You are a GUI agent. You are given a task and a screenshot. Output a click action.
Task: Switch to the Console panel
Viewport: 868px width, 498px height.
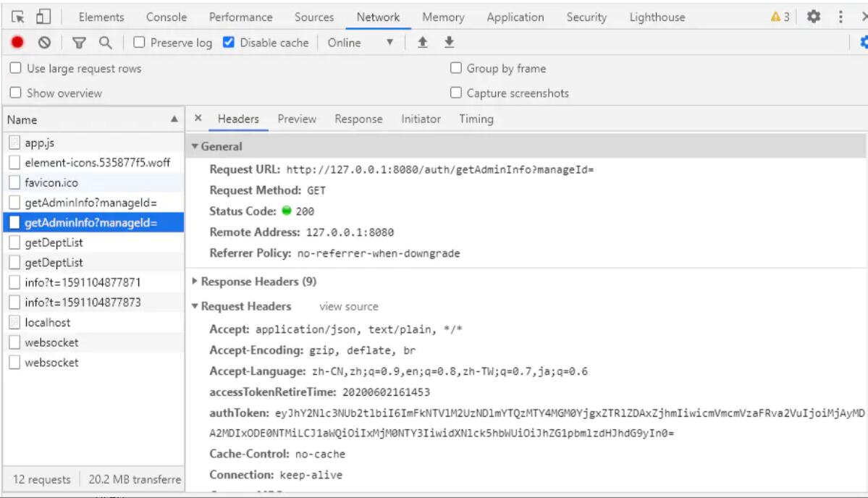[166, 16]
